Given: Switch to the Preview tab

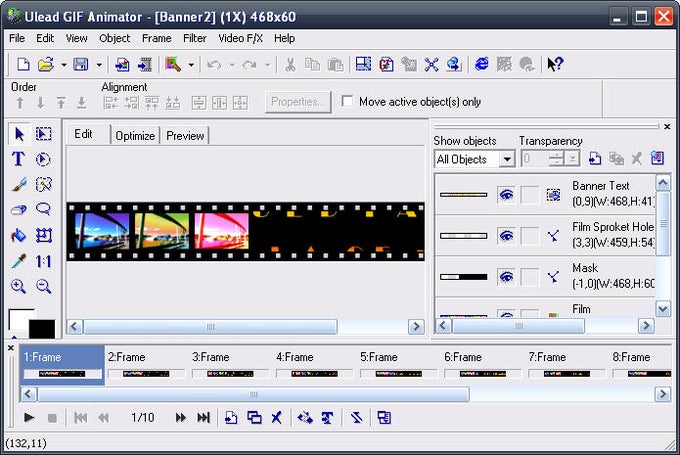Looking at the screenshot, I should (185, 136).
